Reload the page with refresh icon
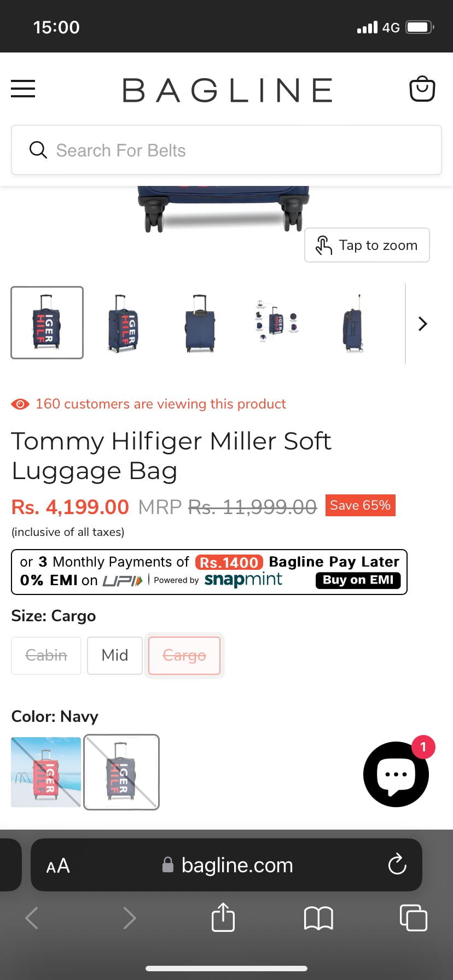 tap(397, 865)
